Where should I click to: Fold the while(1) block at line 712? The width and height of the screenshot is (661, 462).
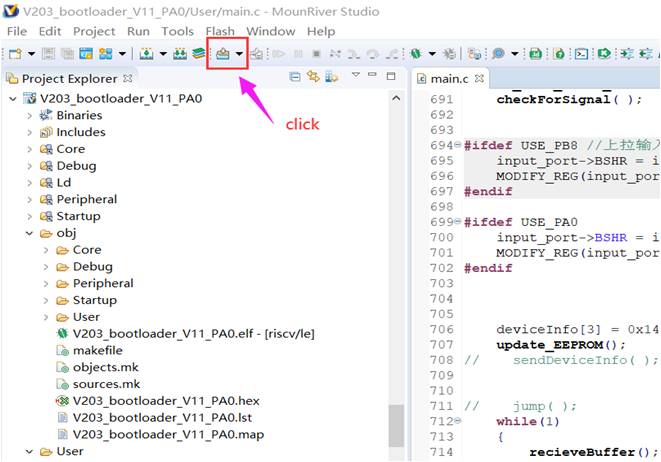point(457,421)
